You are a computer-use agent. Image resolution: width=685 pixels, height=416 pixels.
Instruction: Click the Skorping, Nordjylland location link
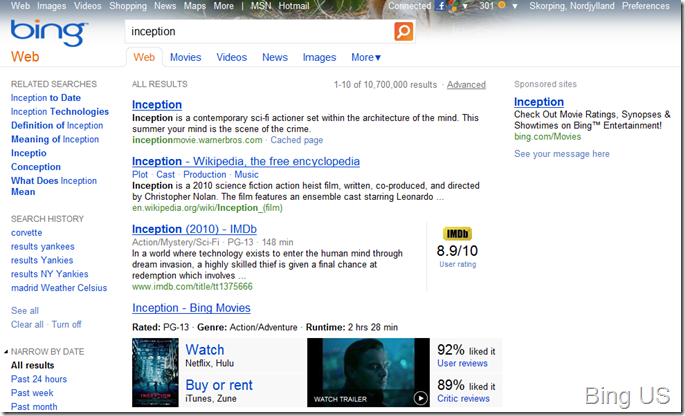tap(572, 6)
